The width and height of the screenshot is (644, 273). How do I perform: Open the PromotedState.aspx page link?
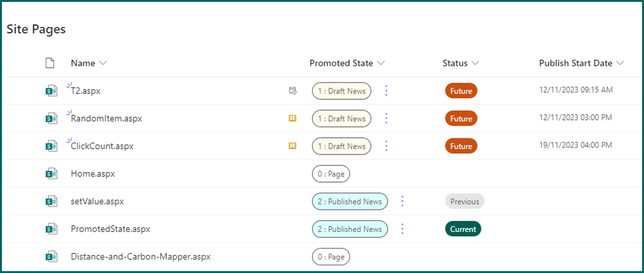pos(110,229)
